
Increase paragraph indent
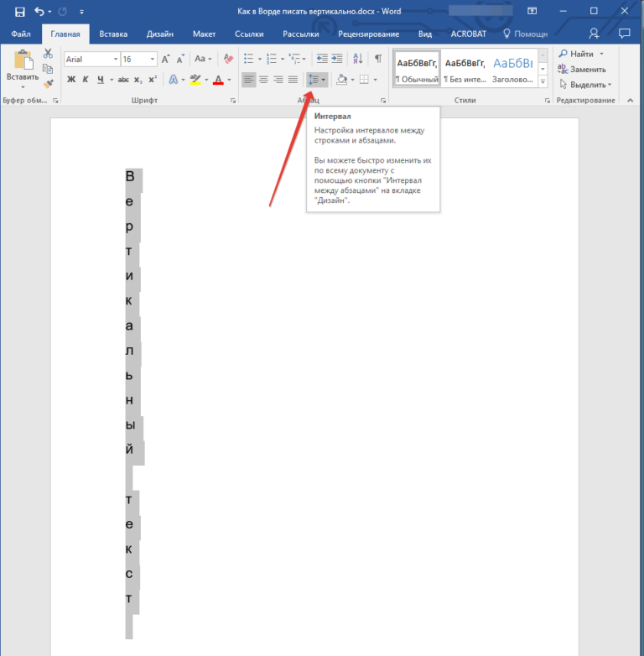pos(337,59)
